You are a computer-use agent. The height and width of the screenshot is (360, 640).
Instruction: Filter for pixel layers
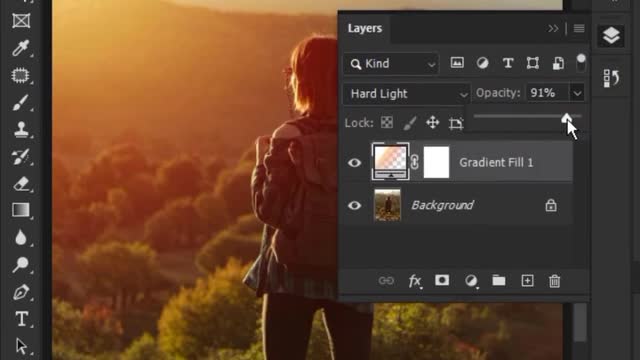tap(457, 63)
